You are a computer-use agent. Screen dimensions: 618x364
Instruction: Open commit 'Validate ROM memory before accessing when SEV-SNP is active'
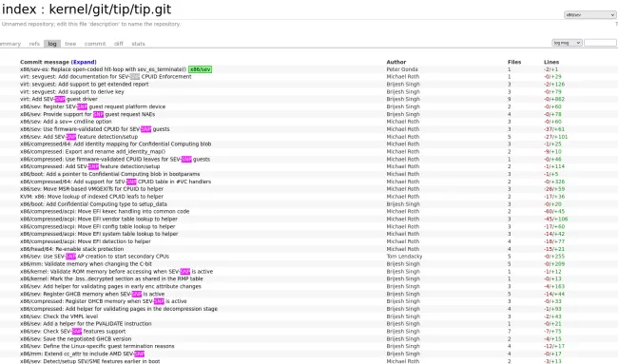116,272
